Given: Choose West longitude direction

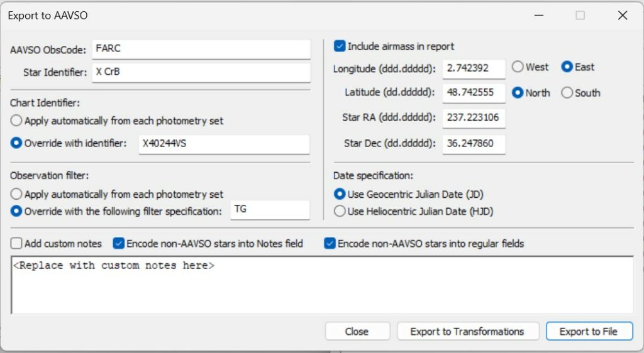Looking at the screenshot, I should 518,67.
